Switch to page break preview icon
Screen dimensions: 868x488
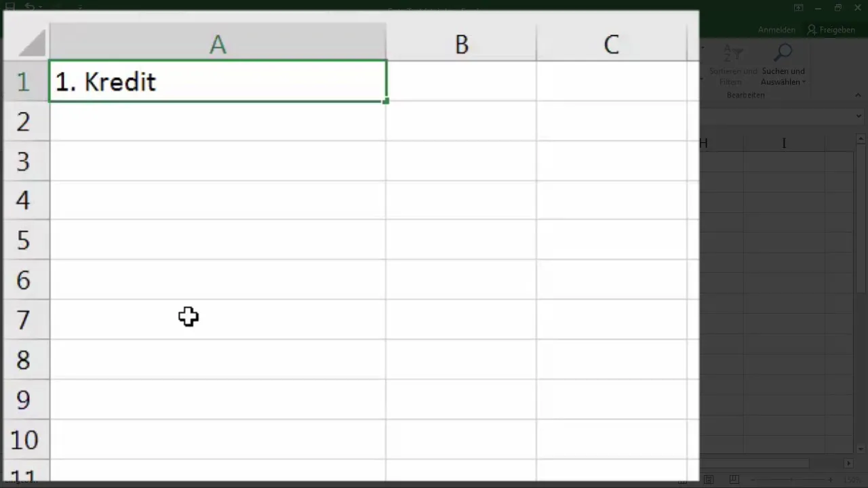(734, 479)
